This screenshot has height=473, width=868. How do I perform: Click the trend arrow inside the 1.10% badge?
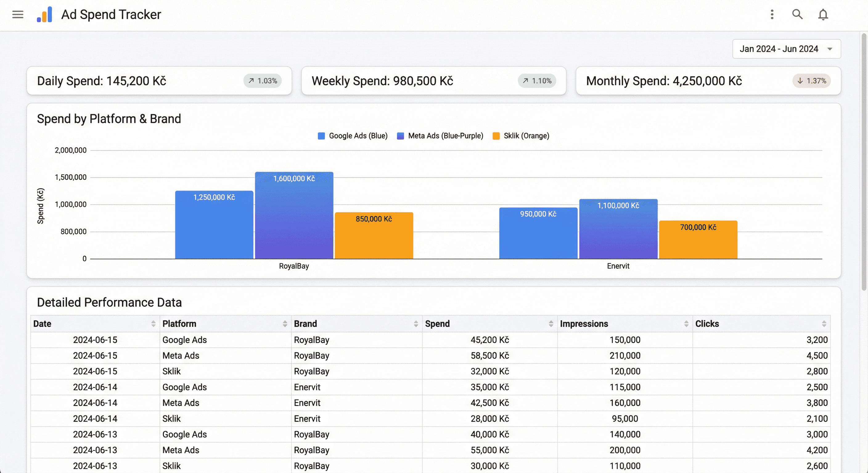(x=525, y=81)
